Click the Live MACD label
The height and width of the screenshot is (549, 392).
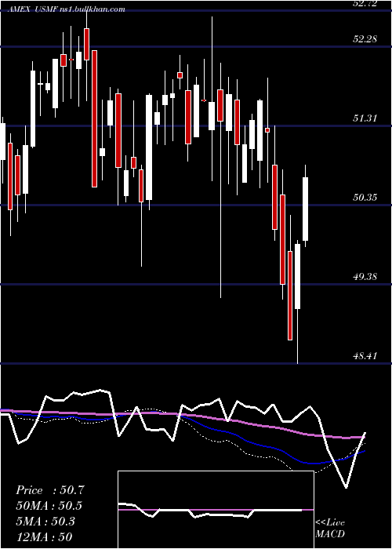pos(330,528)
